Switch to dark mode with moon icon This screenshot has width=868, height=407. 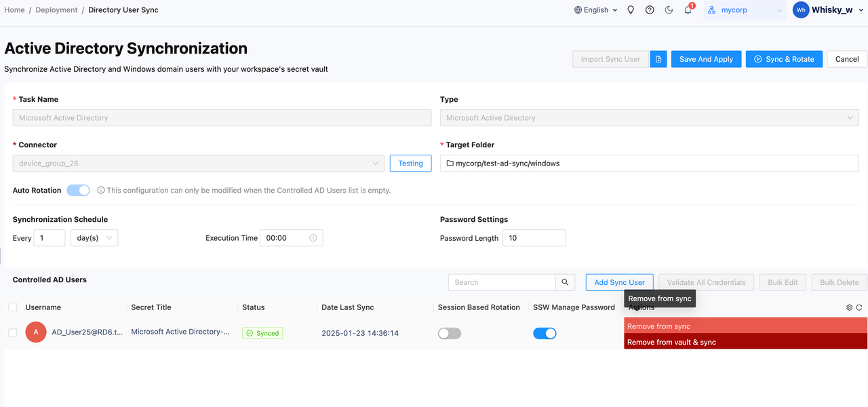point(669,10)
